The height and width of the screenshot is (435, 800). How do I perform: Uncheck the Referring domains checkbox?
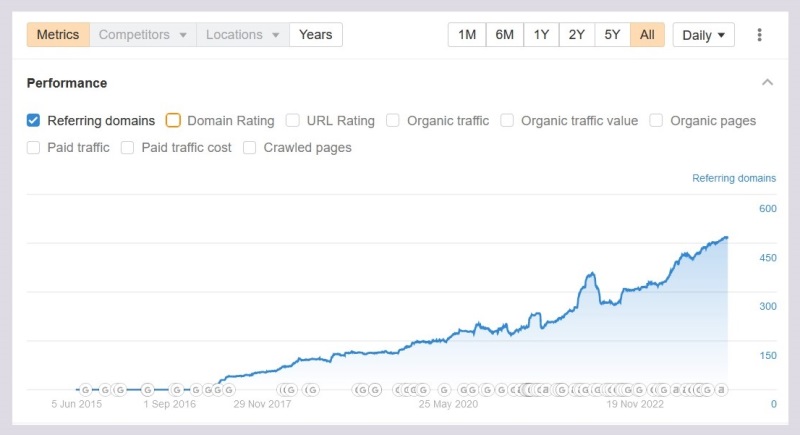pos(34,121)
